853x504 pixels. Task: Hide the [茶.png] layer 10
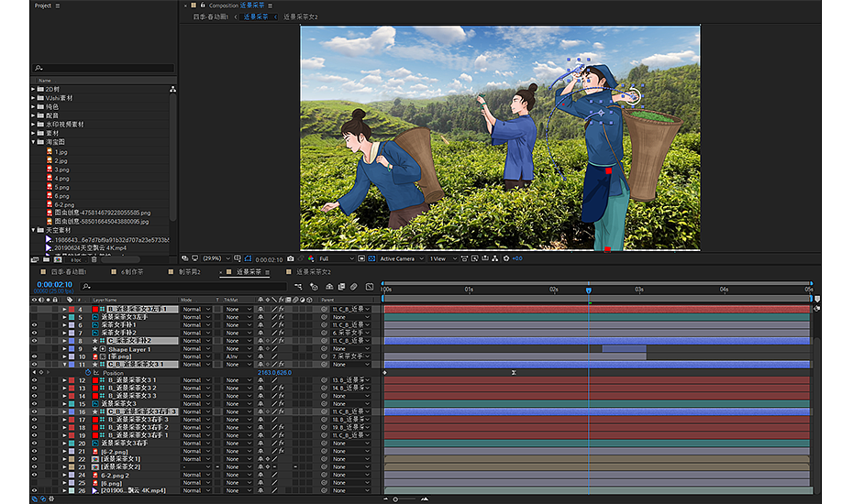tap(34, 356)
